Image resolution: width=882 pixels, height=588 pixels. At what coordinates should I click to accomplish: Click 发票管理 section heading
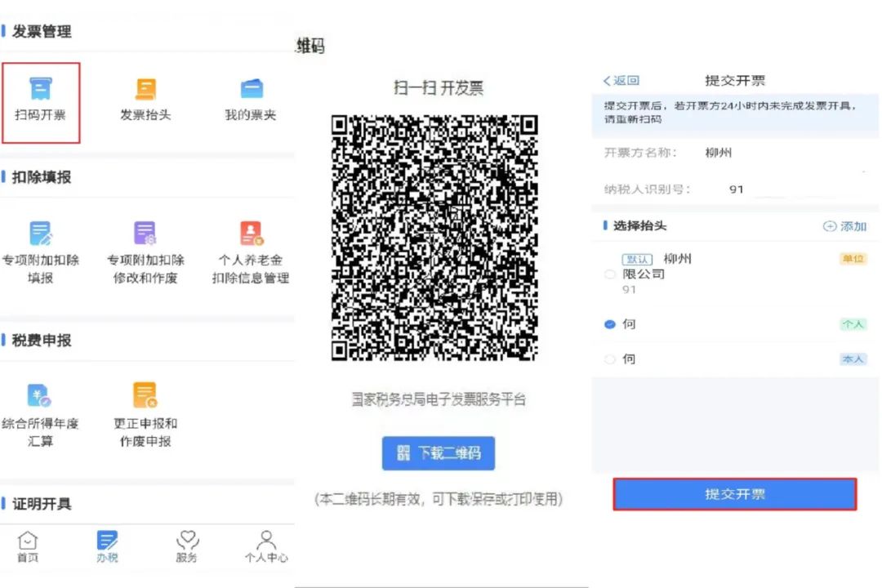[x=42, y=32]
